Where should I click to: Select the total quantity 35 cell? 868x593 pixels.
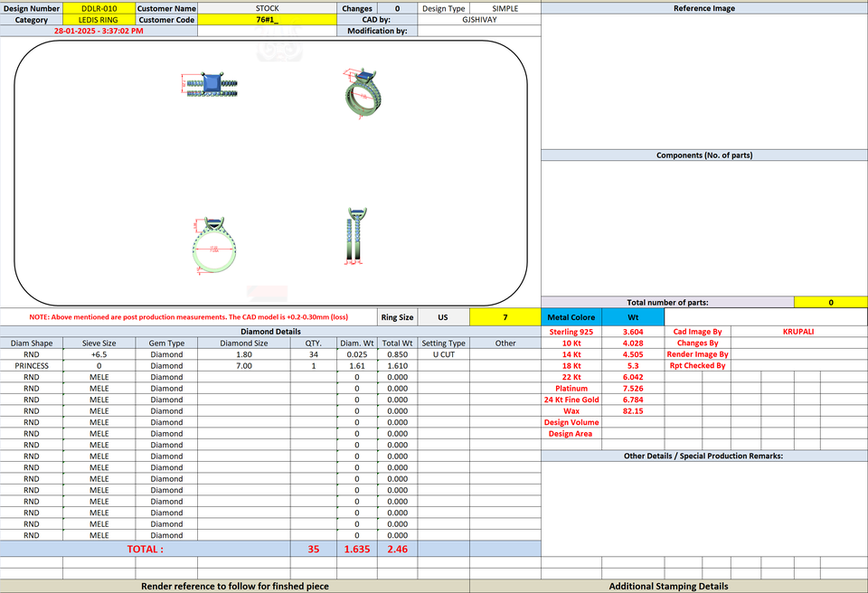tap(314, 550)
